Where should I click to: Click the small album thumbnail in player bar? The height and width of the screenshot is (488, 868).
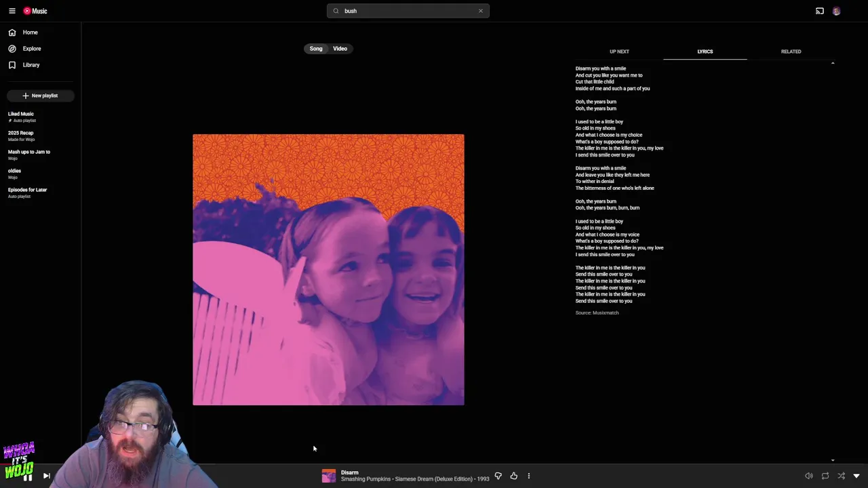point(328,476)
